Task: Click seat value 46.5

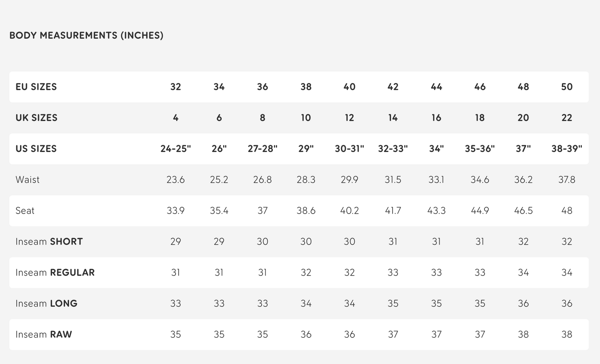Action: pyautogui.click(x=523, y=211)
